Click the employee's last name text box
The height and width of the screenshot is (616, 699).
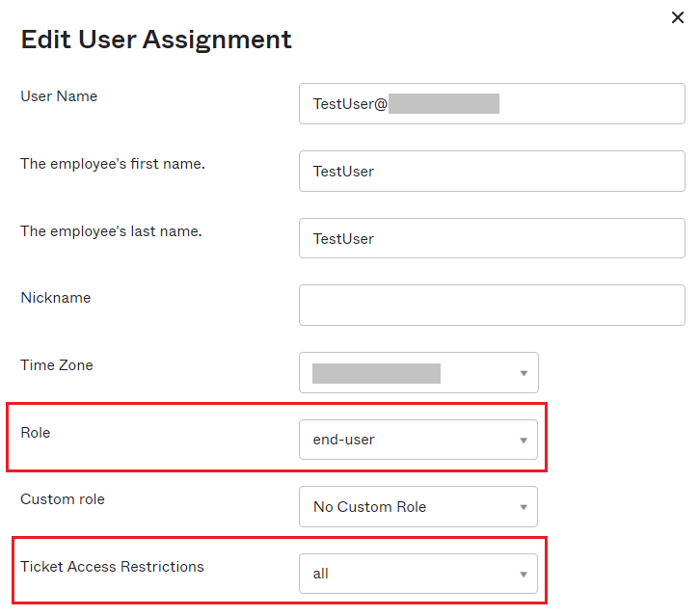(x=492, y=238)
